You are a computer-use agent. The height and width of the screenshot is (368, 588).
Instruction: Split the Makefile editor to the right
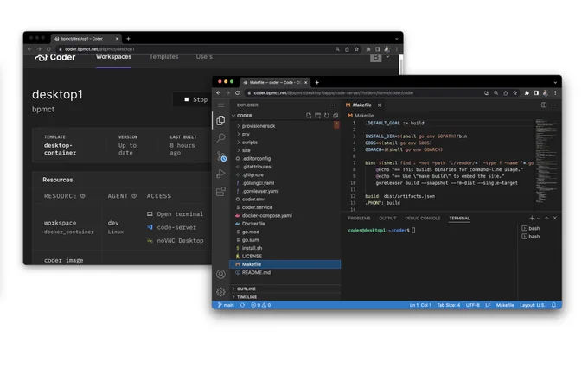[x=544, y=105]
